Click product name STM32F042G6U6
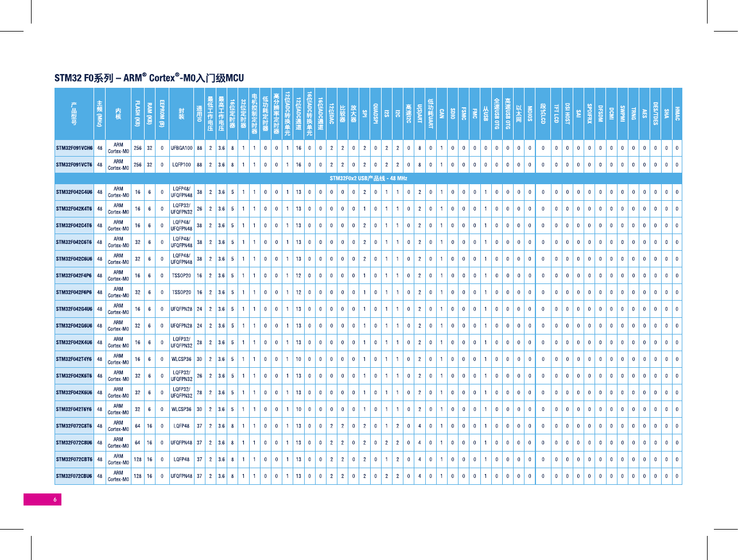Viewport: 738px width, 560px height. click(x=74, y=326)
